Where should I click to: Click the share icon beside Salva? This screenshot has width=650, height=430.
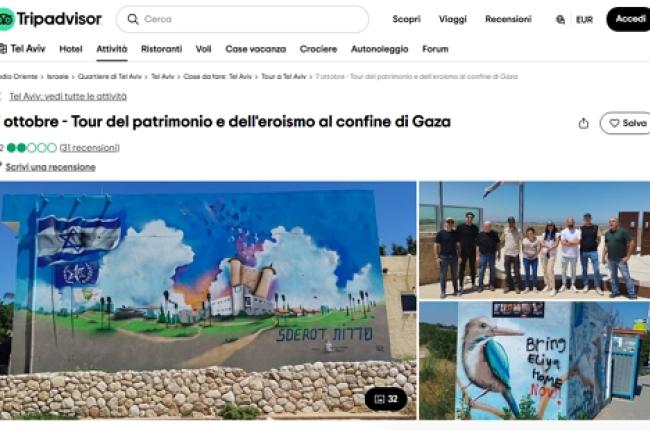583,123
